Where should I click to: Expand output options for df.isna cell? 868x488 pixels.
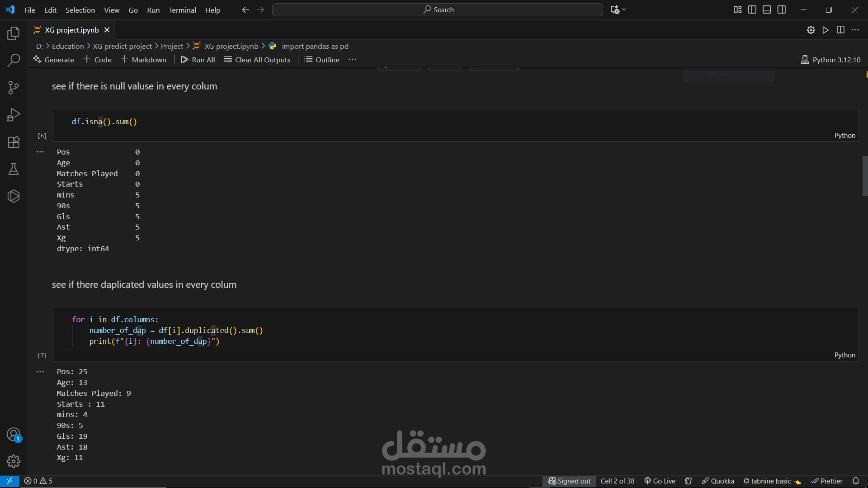point(40,152)
